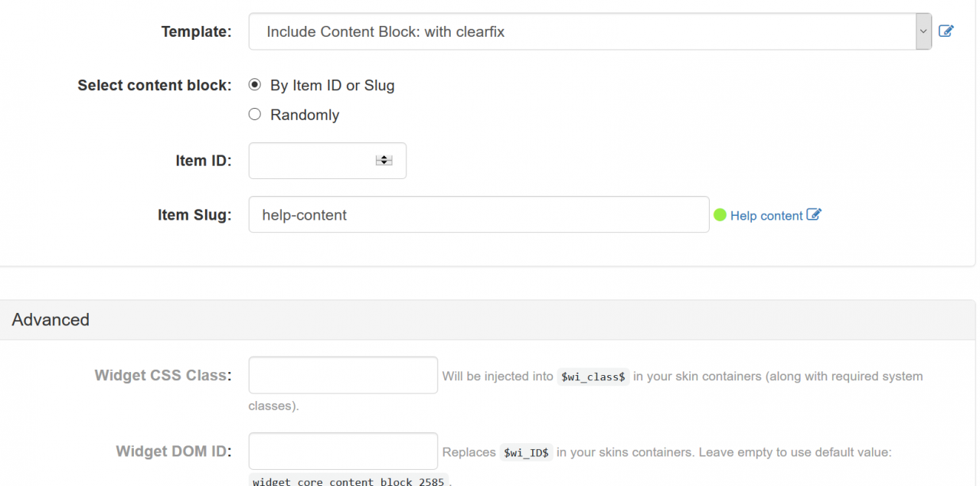This screenshot has width=980, height=486.
Task: Click the $wi_class$ code snippet
Action: [x=593, y=377]
